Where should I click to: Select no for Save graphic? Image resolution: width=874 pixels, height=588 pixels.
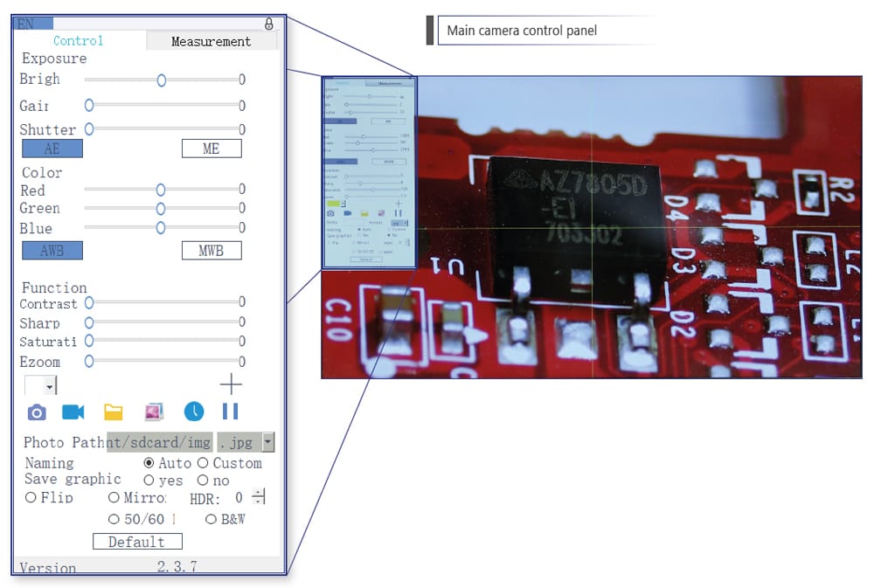click(203, 480)
